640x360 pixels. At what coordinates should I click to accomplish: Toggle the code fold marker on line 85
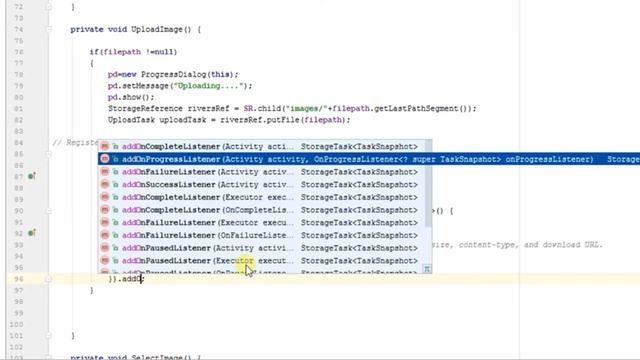pos(49,154)
